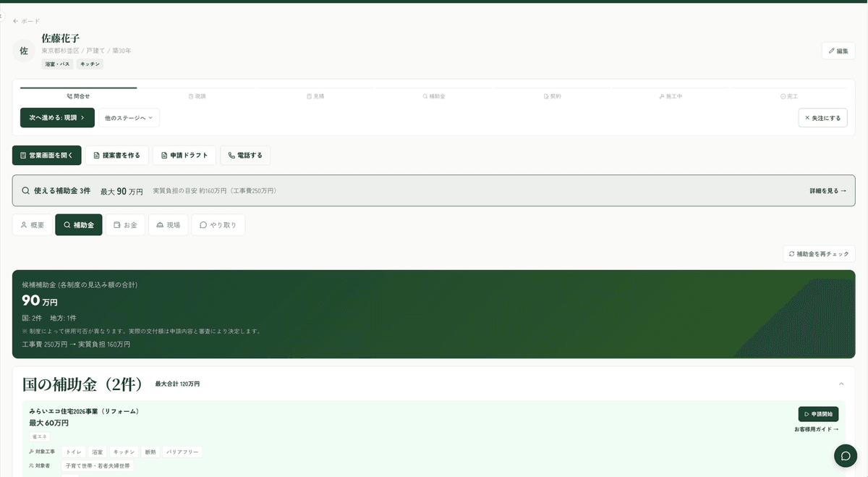Screen dimensions: 868x477
Task: Switch to the やり取り tab
Action: click(x=218, y=225)
